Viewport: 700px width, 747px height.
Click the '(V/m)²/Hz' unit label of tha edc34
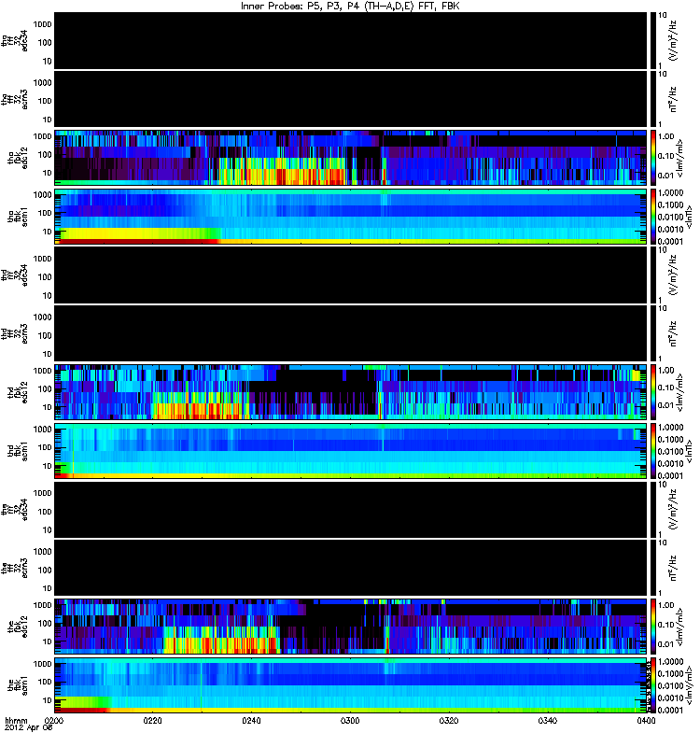click(x=673, y=41)
